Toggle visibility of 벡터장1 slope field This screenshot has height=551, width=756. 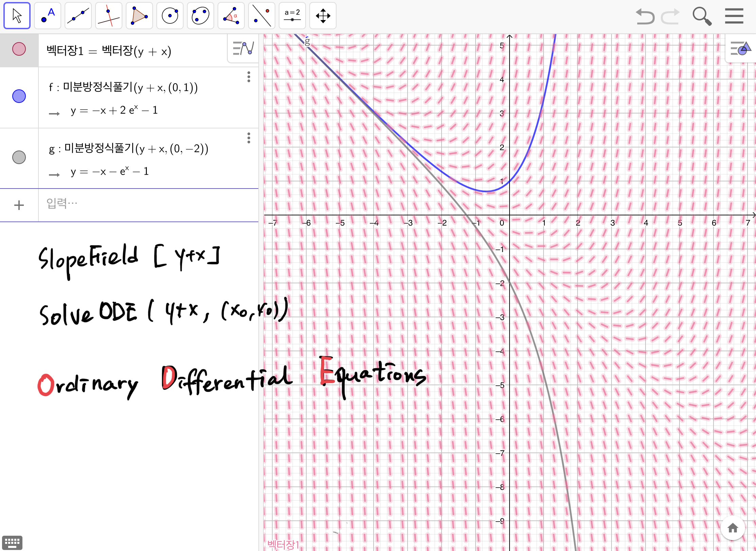click(x=19, y=49)
